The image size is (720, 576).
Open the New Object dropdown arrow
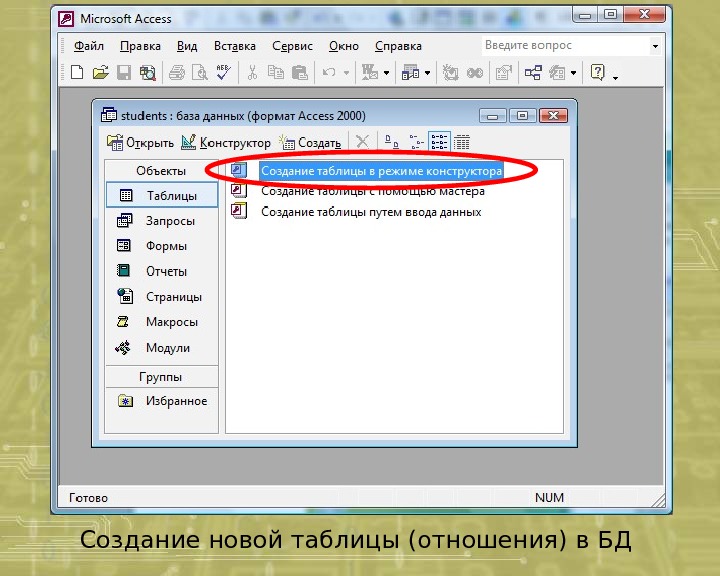[x=573, y=73]
